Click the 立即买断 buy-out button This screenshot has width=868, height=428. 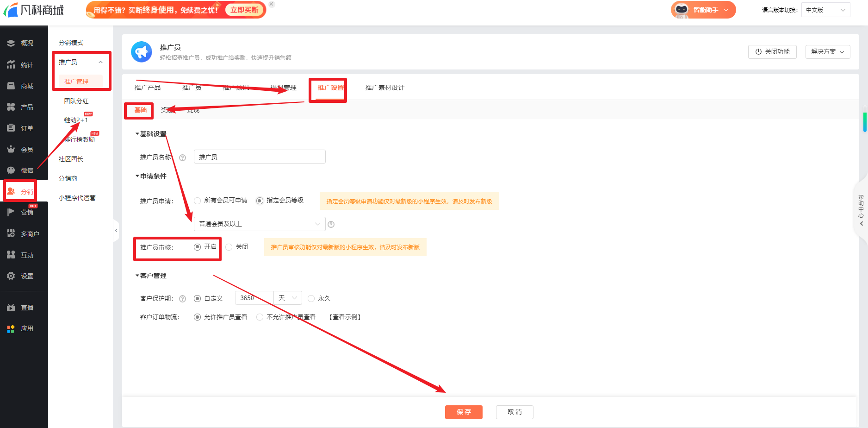click(244, 10)
